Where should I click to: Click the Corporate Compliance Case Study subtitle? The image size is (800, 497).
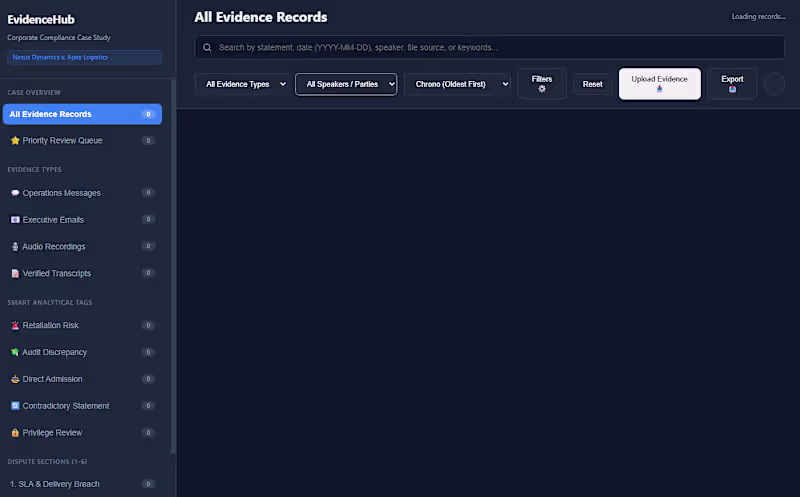pos(59,37)
